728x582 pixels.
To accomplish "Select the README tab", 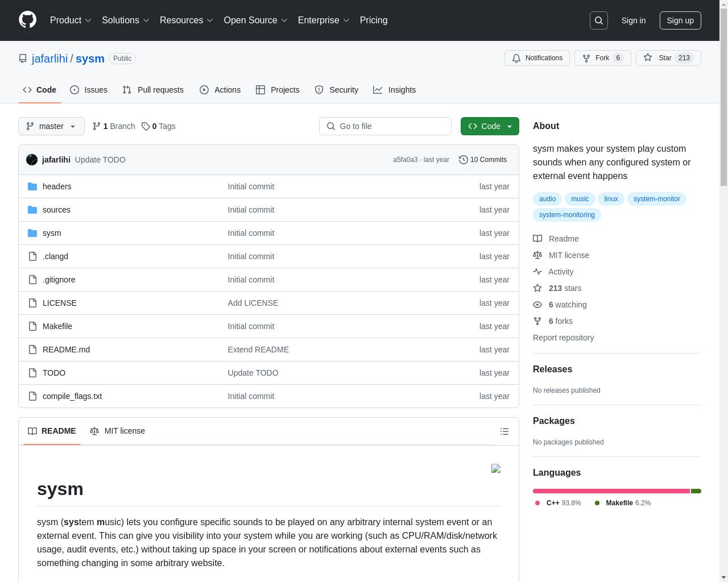I will click(x=52, y=431).
